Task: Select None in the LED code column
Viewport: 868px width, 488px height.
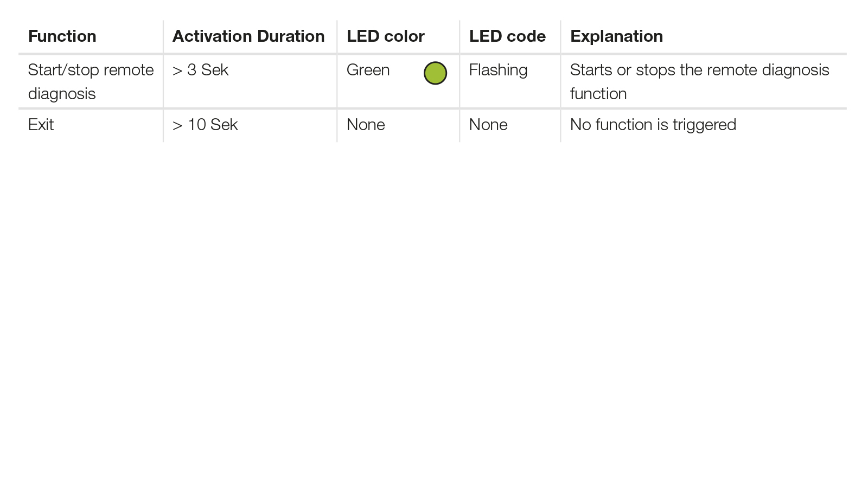Action: (x=488, y=125)
